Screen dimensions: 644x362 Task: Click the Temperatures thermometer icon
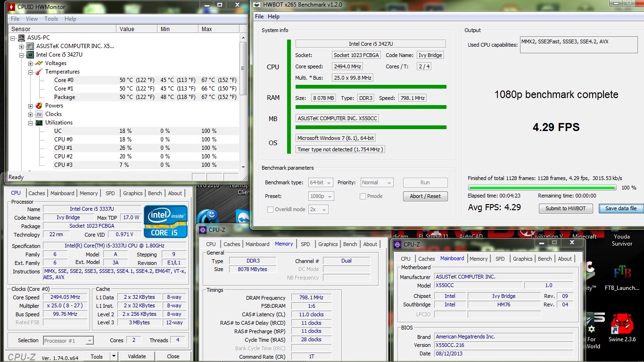click(40, 72)
